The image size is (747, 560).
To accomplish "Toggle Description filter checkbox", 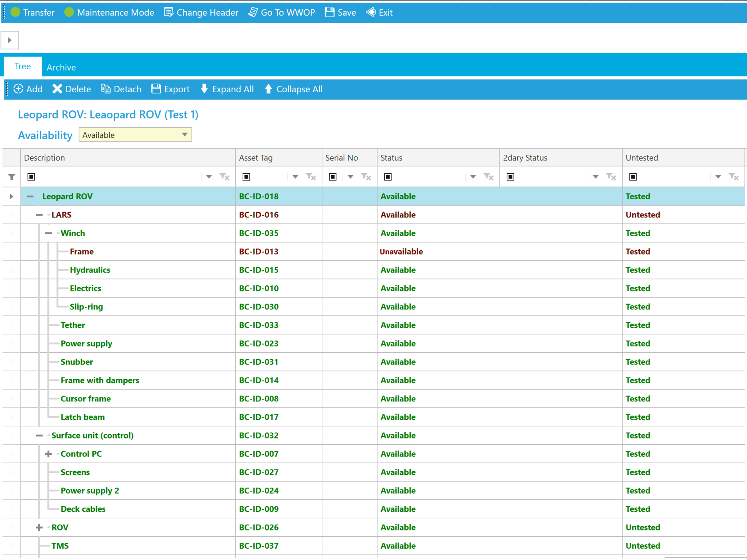I will tap(31, 177).
